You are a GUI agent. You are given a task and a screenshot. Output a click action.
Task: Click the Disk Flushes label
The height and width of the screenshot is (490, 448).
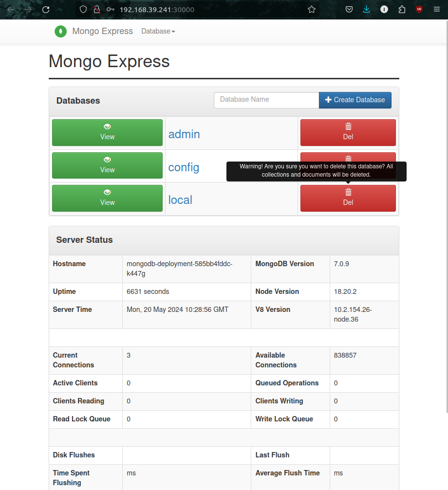point(74,455)
